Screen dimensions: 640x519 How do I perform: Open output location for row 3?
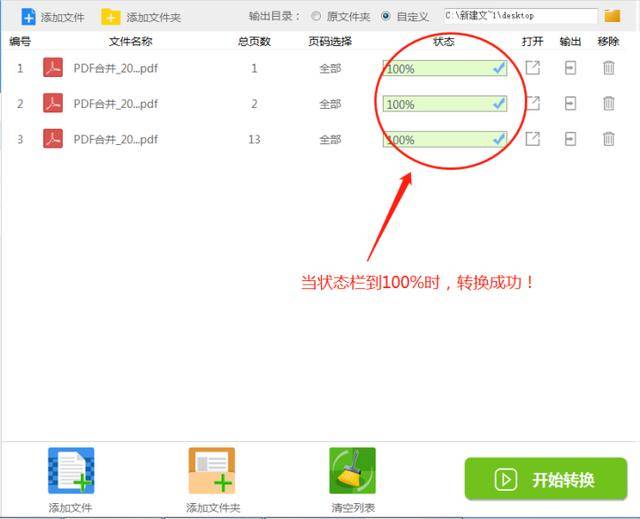pyautogui.click(x=570, y=139)
